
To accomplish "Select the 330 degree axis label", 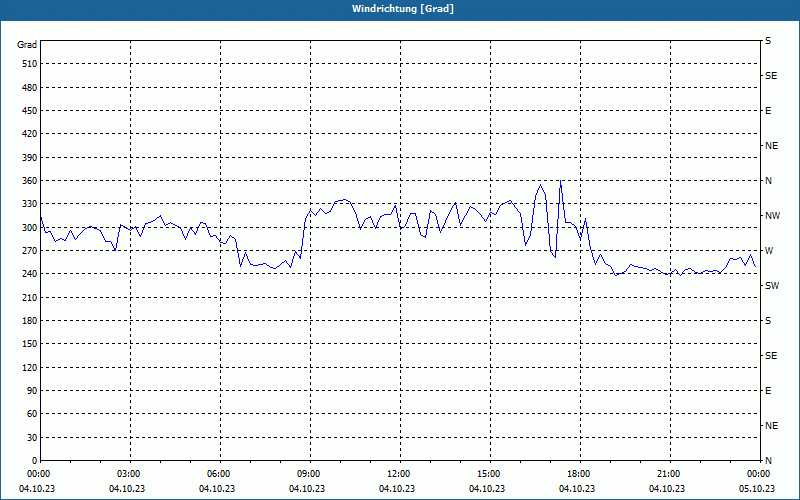I will (30, 204).
